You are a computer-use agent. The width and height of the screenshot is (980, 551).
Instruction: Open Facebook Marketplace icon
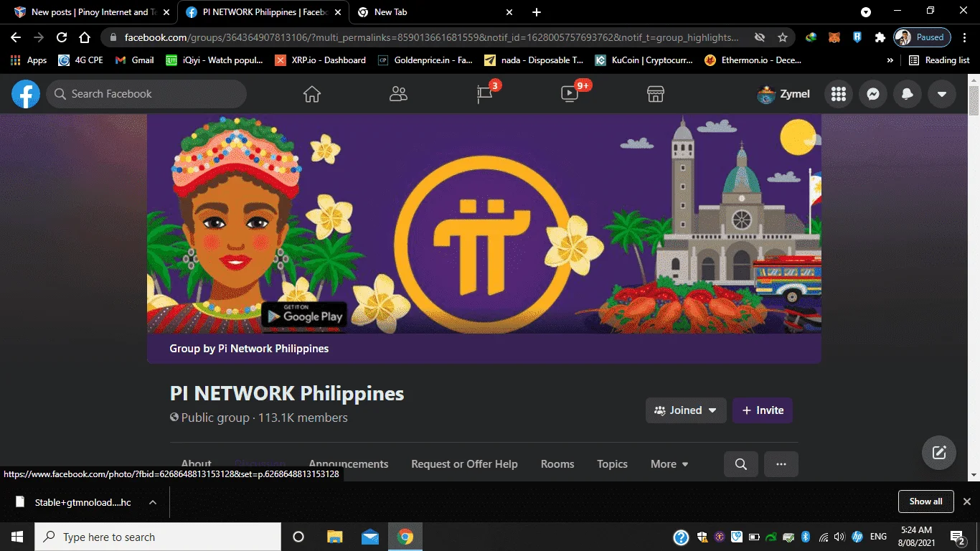tap(656, 94)
